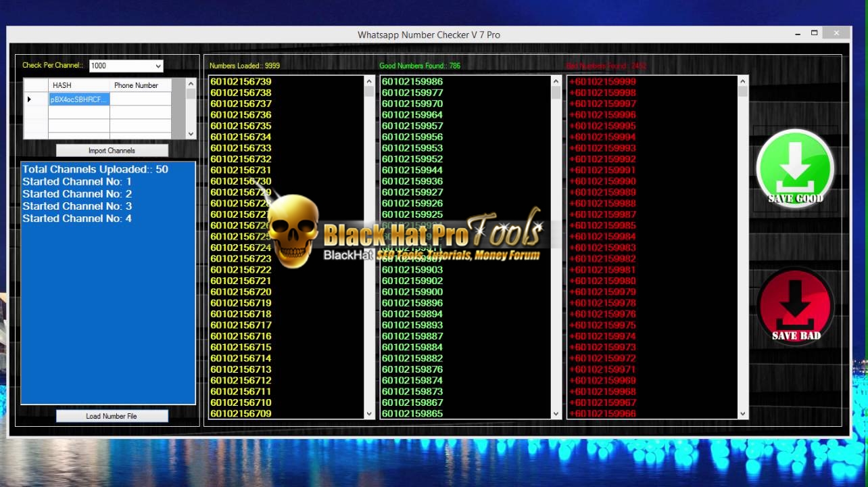This screenshot has height=487, width=868.
Task: Select bad number +60102159971
Action: 602,370
